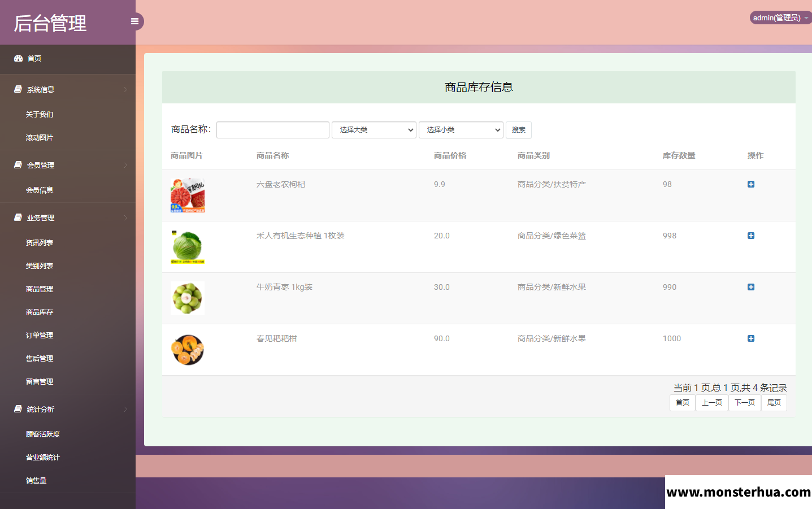812x509 pixels.
Task: Open the 选择小类 dropdown
Action: (461, 130)
